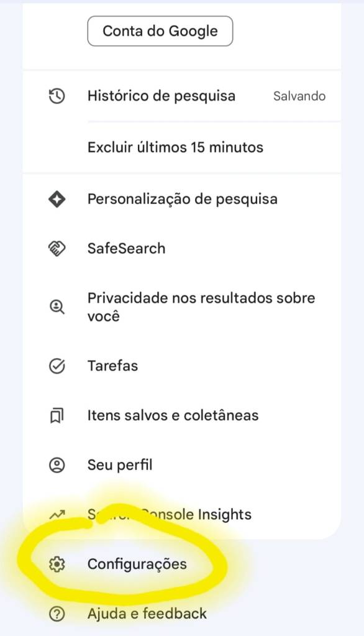Click the Salvando status indicator

299,96
